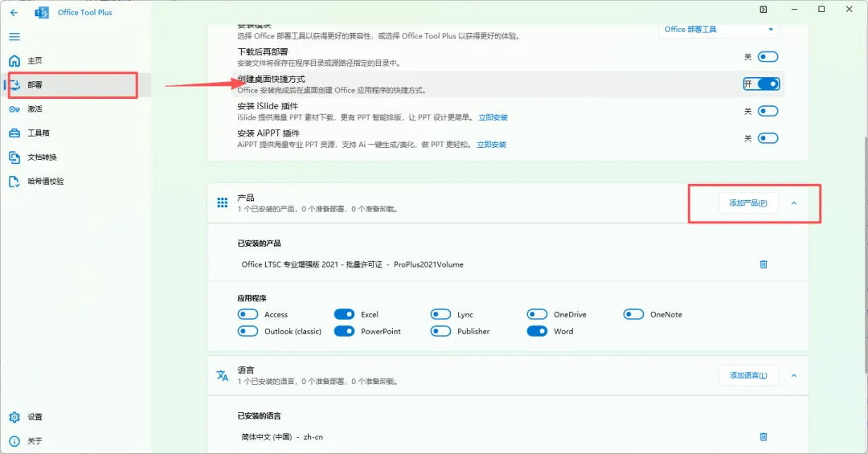Collapse the 产品 section chevron
868x454 pixels.
pos(794,203)
